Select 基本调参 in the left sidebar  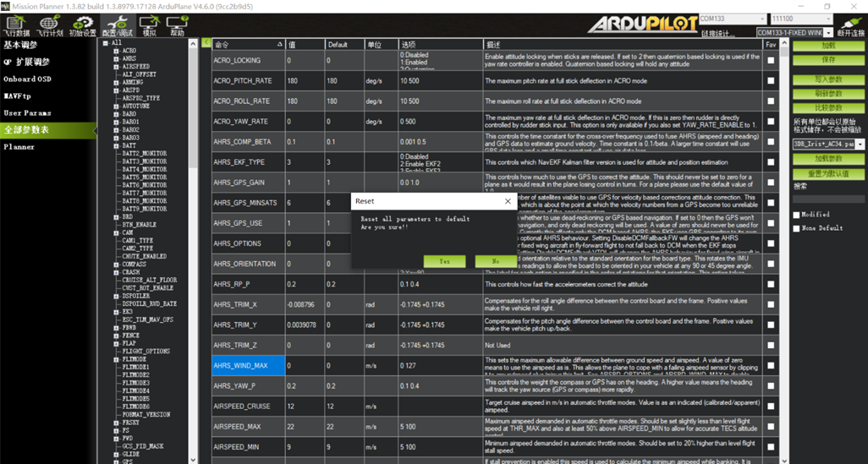click(21, 46)
